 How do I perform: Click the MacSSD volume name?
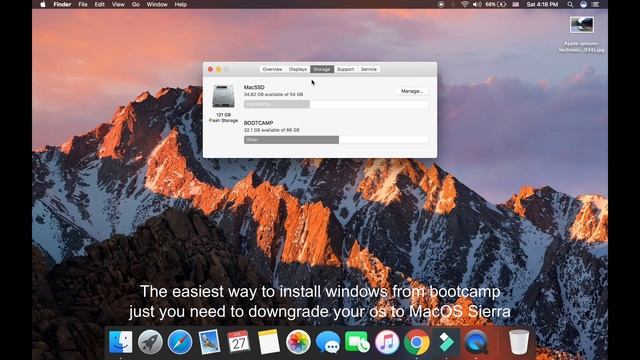coord(254,87)
